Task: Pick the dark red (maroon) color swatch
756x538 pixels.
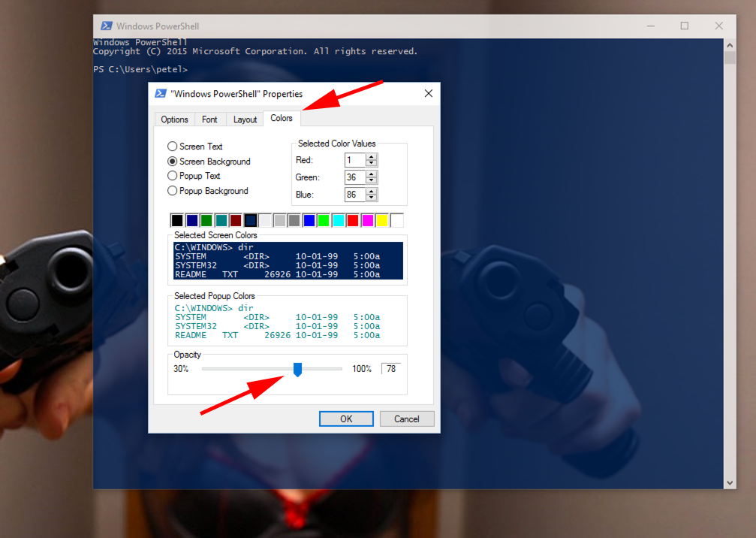Action: 236,220
